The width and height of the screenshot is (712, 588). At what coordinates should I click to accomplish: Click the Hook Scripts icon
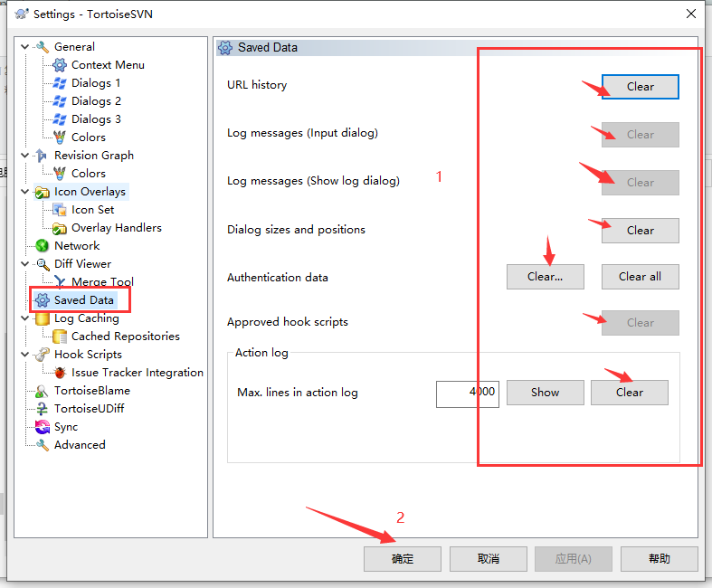[x=43, y=355]
